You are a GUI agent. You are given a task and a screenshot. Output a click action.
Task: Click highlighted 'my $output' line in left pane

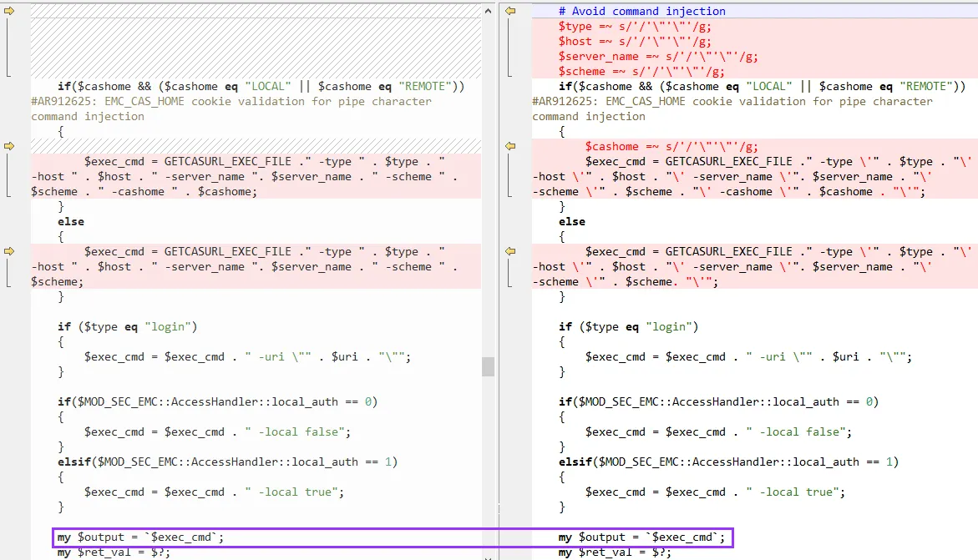(140, 537)
